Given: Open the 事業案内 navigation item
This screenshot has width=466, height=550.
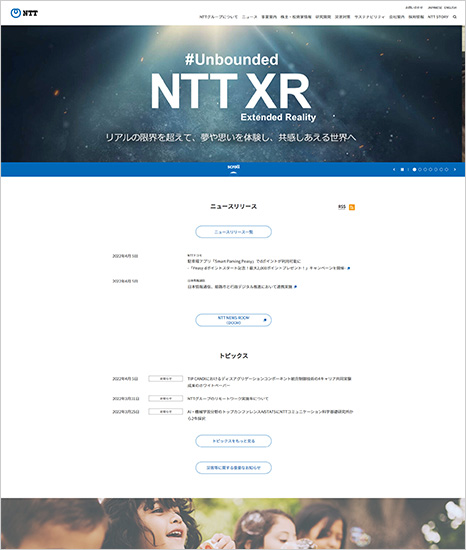Looking at the screenshot, I should pos(269,17).
